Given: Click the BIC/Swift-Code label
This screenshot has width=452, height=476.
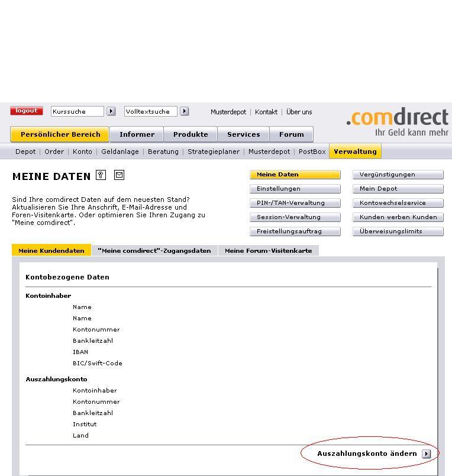Looking at the screenshot, I should coord(98,363).
